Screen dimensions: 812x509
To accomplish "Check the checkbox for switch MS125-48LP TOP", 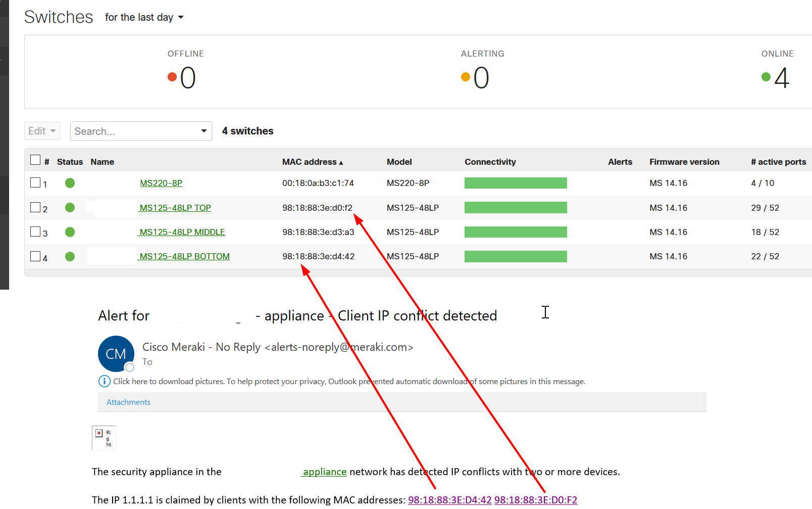I will tap(34, 207).
